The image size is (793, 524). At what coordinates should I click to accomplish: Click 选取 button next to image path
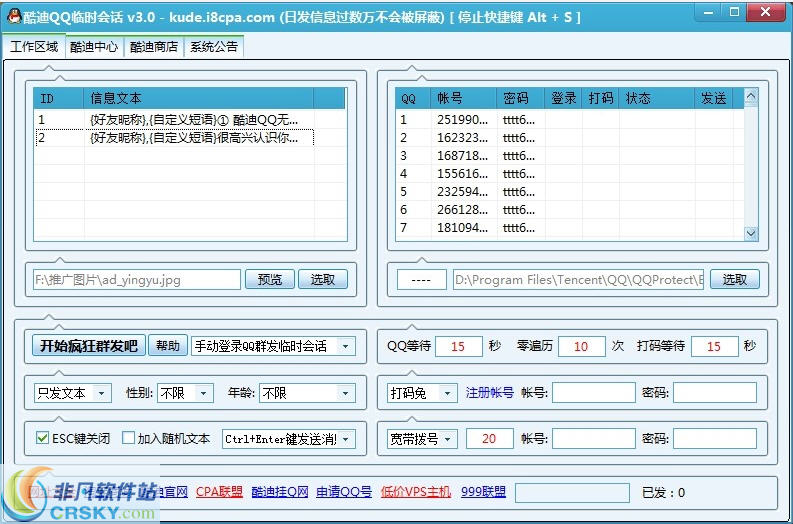pyautogui.click(x=323, y=279)
